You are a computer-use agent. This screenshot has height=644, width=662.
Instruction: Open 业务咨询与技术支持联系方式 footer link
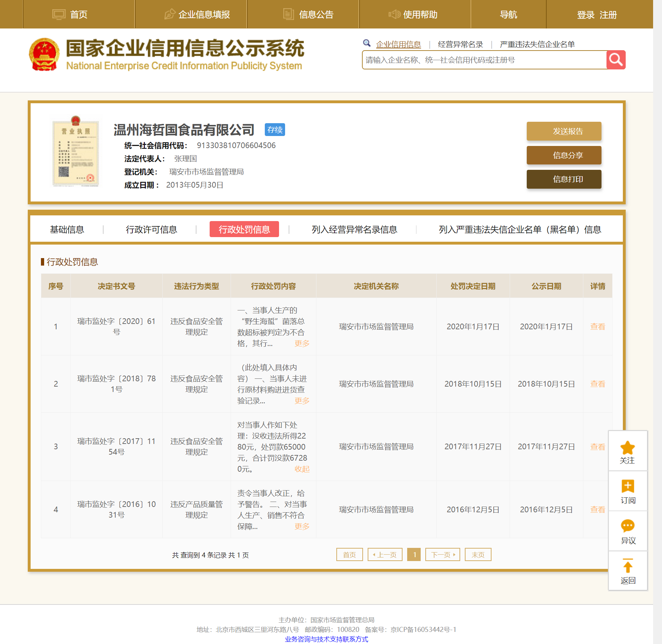[x=326, y=639]
